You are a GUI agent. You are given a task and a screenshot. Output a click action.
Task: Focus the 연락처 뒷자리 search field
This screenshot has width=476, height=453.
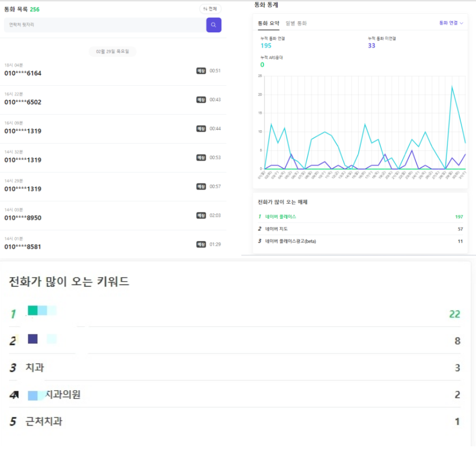click(105, 25)
